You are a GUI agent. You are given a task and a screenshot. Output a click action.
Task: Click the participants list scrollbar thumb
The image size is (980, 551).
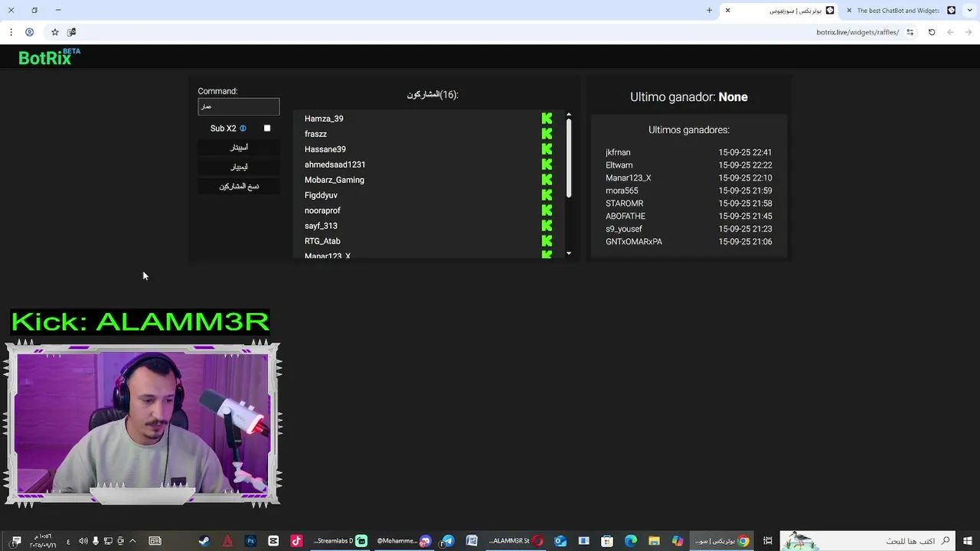[569, 159]
